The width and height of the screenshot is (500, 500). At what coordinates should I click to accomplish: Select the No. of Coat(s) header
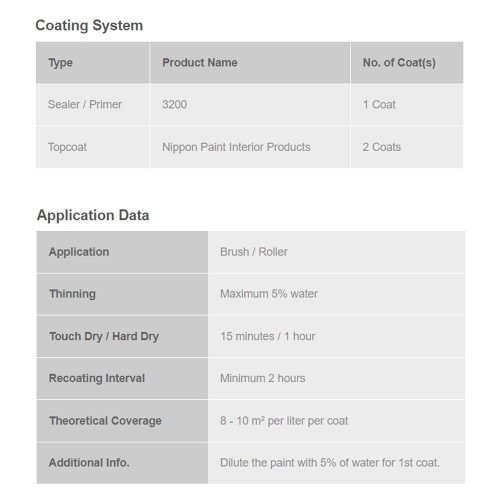point(407,62)
